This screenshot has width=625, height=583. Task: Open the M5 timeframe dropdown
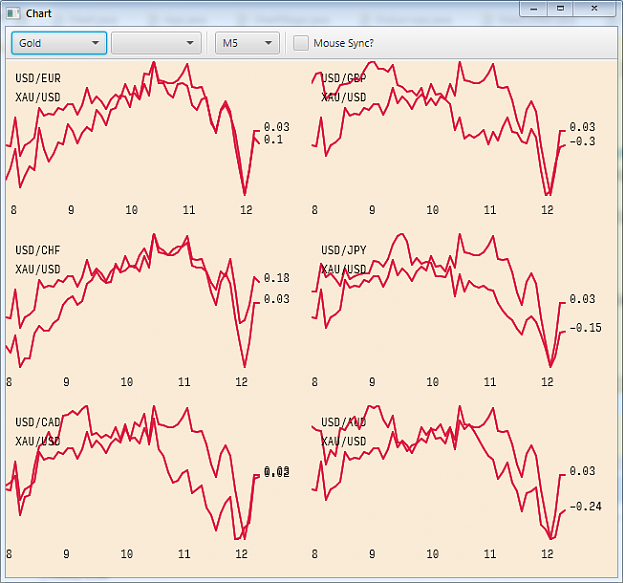click(247, 43)
